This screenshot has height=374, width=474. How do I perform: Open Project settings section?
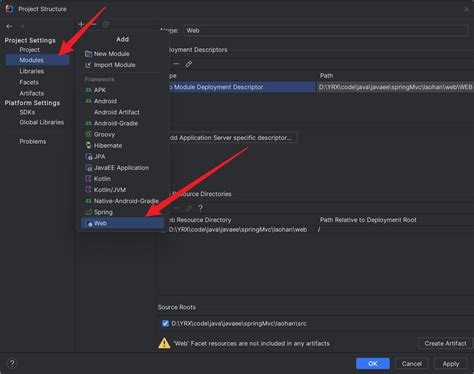[x=30, y=50]
